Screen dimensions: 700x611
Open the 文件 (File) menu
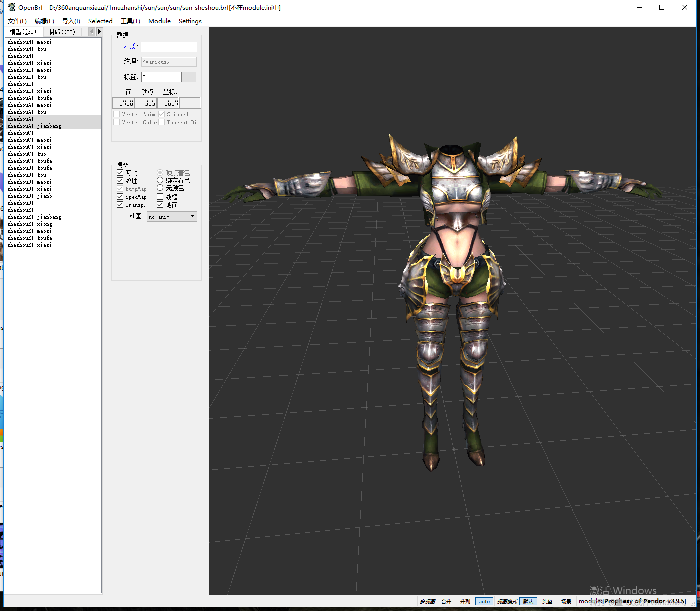pos(17,21)
